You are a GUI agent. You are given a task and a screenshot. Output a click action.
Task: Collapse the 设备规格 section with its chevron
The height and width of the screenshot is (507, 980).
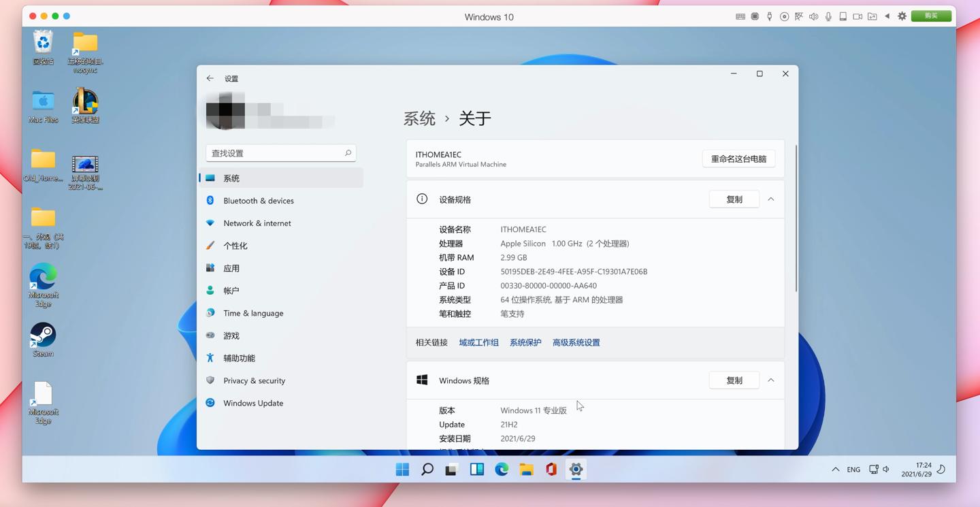(770, 199)
